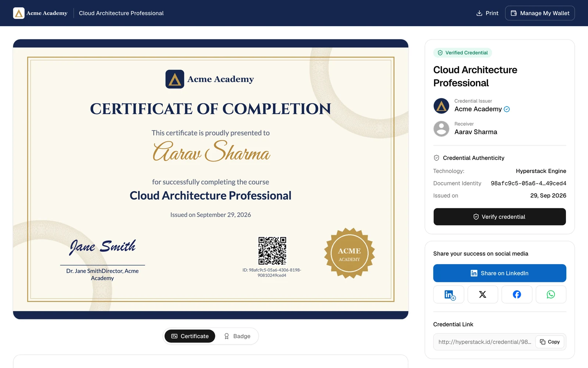Click the 'Hyperstack Engine' technology value
This screenshot has height=368, width=588.
point(541,171)
